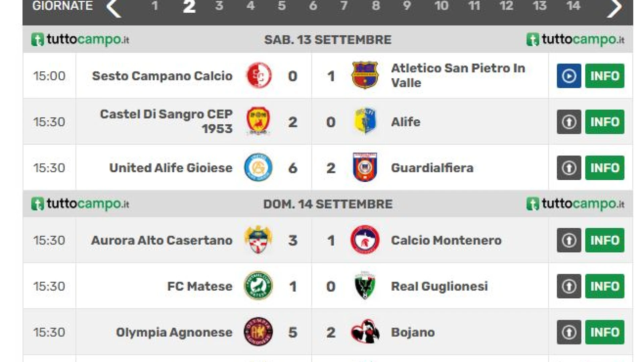The width and height of the screenshot is (644, 362).
Task: Click the Sesto Campano Calcio team crest
Action: coord(258,75)
